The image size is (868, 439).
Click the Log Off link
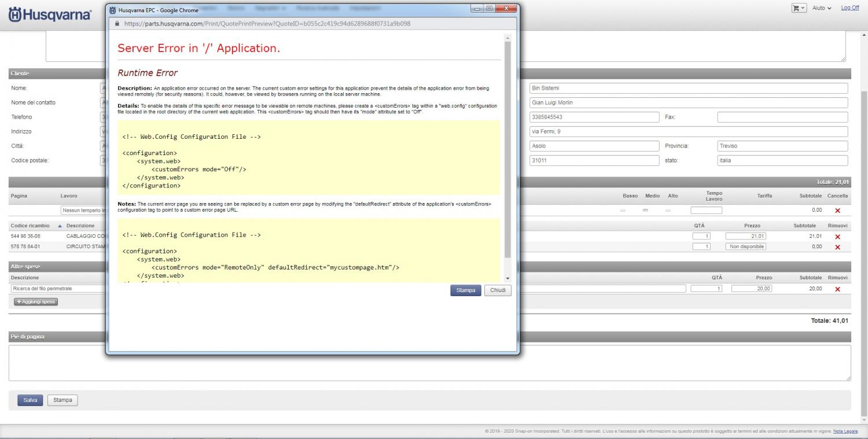tap(849, 8)
